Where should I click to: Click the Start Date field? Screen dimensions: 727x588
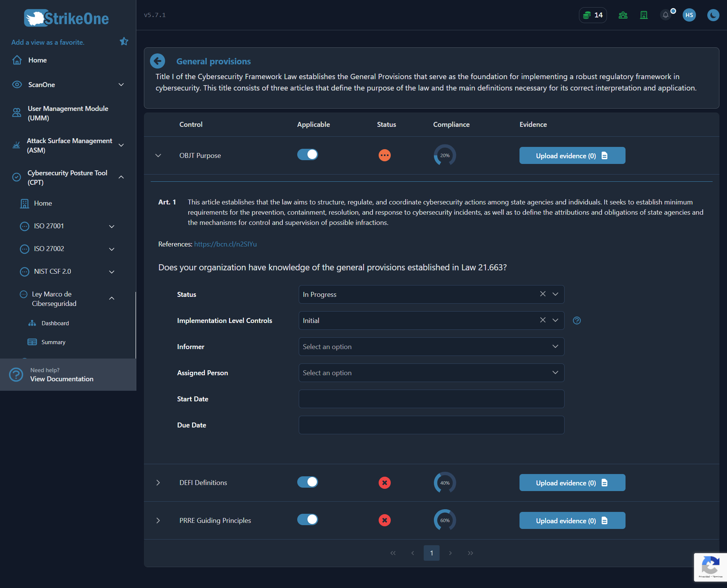pyautogui.click(x=431, y=399)
